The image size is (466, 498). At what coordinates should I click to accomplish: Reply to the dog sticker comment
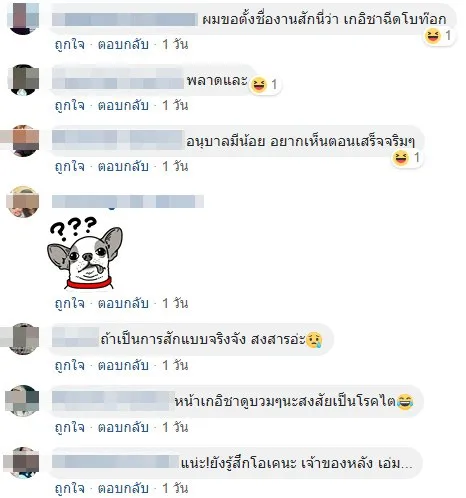click(x=123, y=304)
